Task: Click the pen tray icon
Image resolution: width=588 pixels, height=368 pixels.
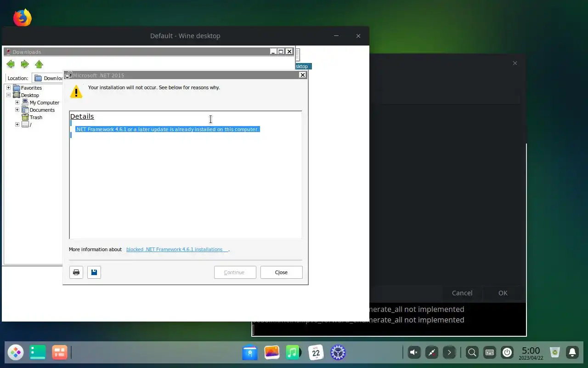Action: tap(432, 353)
